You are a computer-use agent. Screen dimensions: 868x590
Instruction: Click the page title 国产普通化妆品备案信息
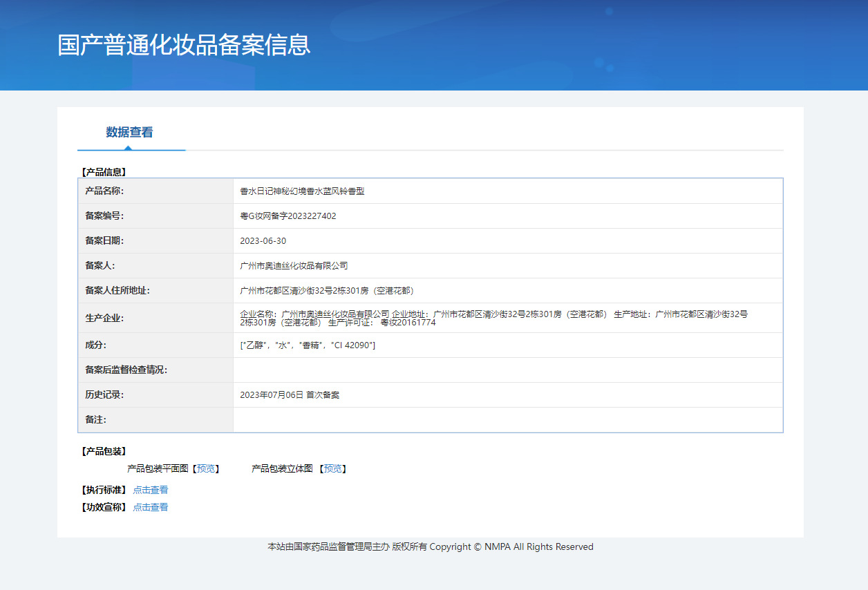click(184, 44)
